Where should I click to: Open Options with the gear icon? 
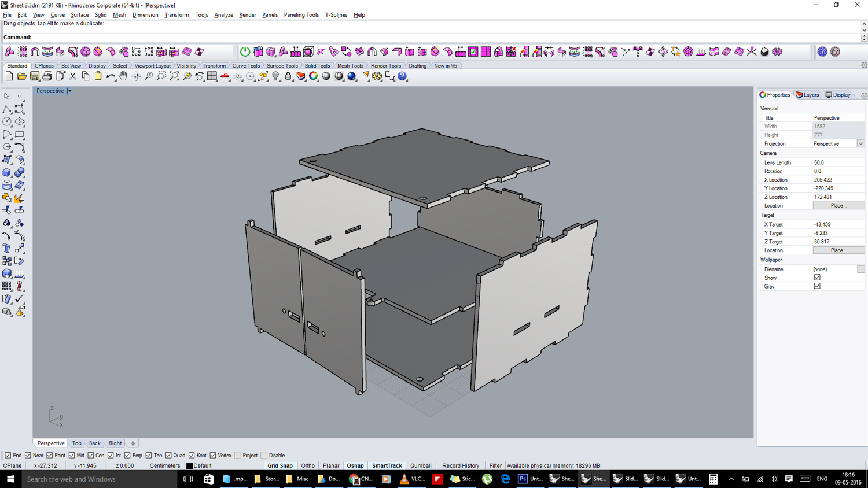click(377, 76)
